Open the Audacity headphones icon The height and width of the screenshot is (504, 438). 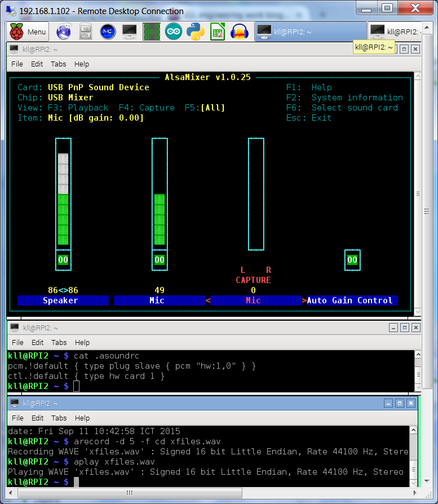240,32
